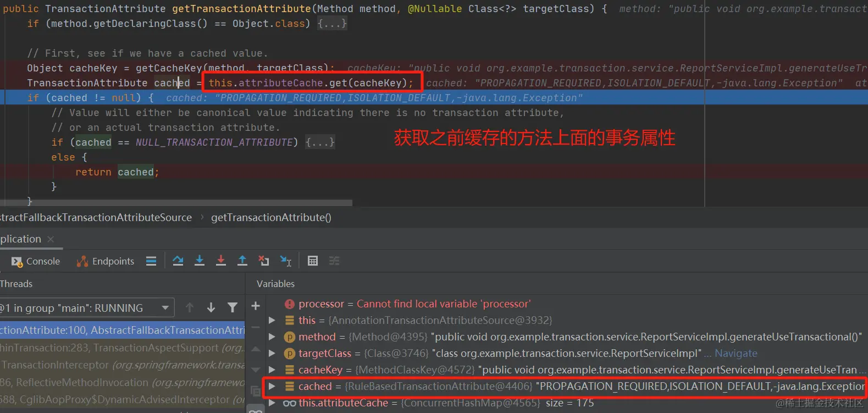Click the blue Step Into icon
The width and height of the screenshot is (868, 413).
coord(200,261)
